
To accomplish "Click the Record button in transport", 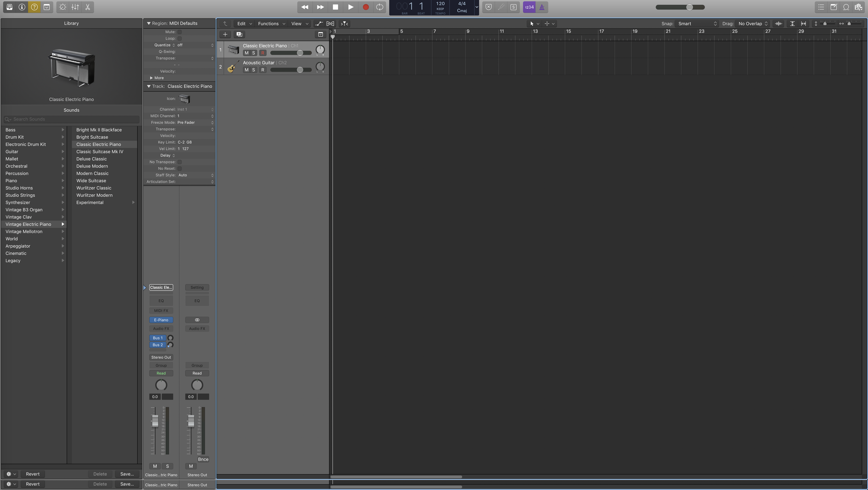I will tap(366, 7).
